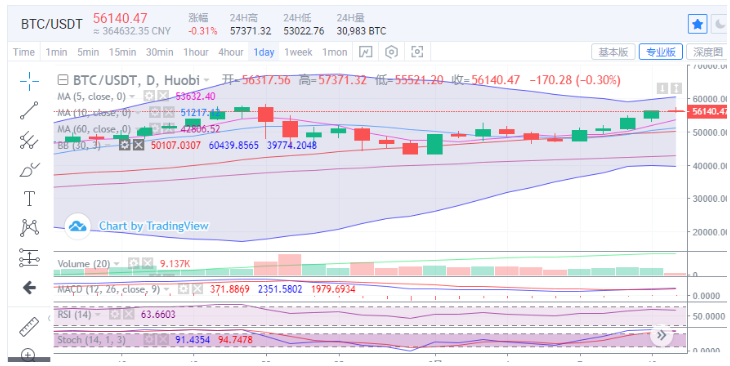730x366 pixels.
Task: Open settings gear for MA 10 indicator
Action: tap(155, 112)
